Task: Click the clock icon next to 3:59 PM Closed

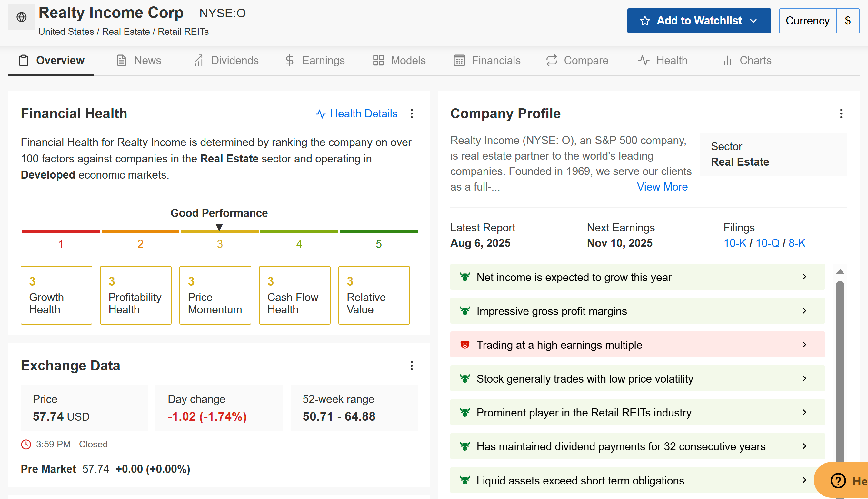Action: (x=26, y=445)
